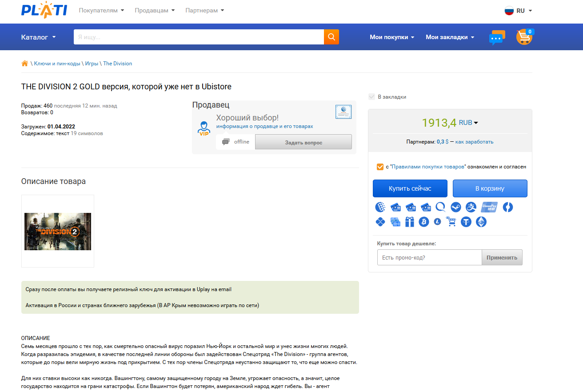Click the «Продаж: 460» sales count
This screenshot has height=392, width=583.
click(37, 106)
